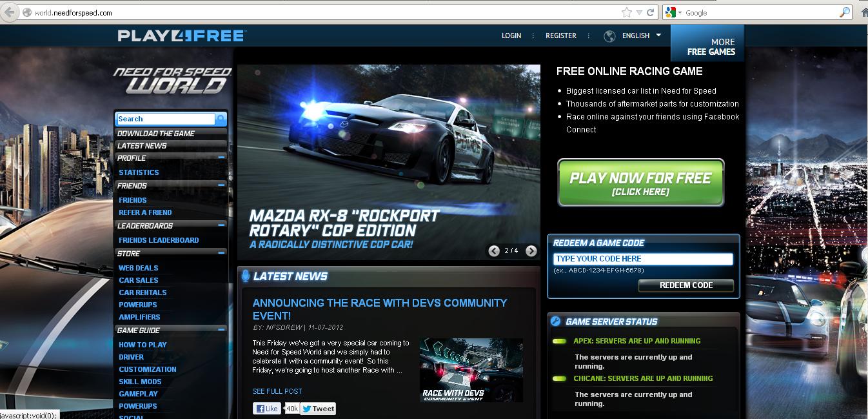Viewport: 868px width, 419px height.
Task: Open STATISTICS link
Action: tap(139, 172)
